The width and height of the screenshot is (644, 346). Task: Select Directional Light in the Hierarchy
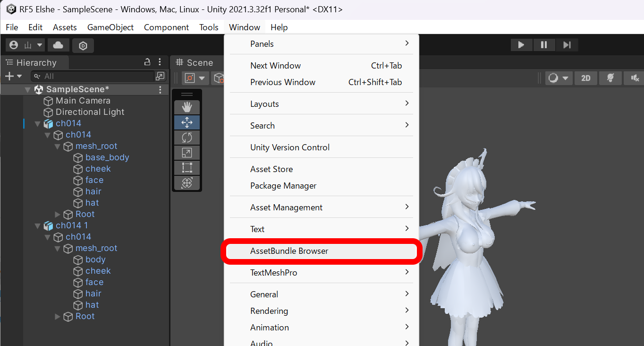click(90, 112)
